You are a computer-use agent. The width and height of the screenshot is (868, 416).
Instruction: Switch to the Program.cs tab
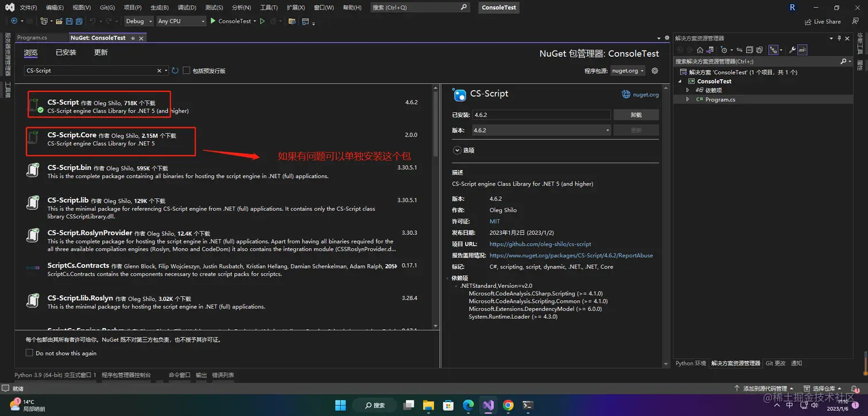pyautogui.click(x=32, y=38)
